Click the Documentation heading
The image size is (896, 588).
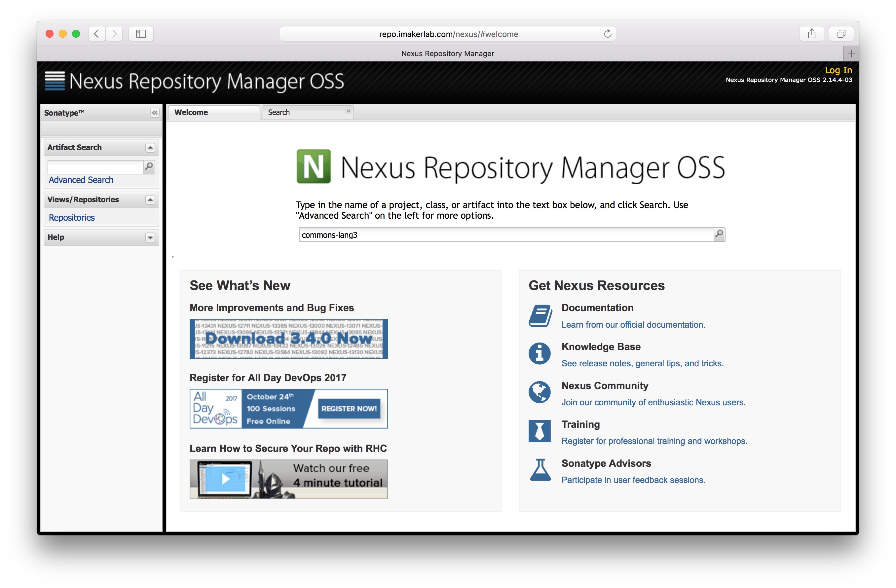tap(597, 308)
